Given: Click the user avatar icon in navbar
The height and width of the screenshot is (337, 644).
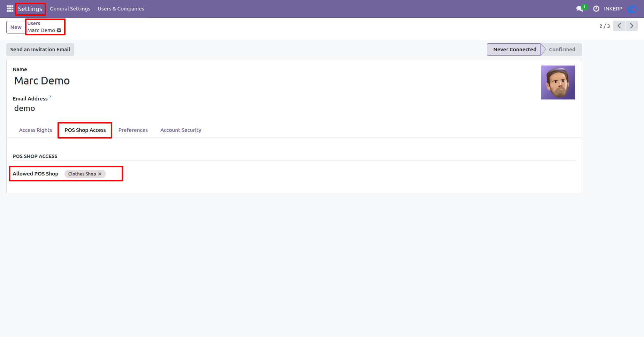Looking at the screenshot, I should 632,9.
